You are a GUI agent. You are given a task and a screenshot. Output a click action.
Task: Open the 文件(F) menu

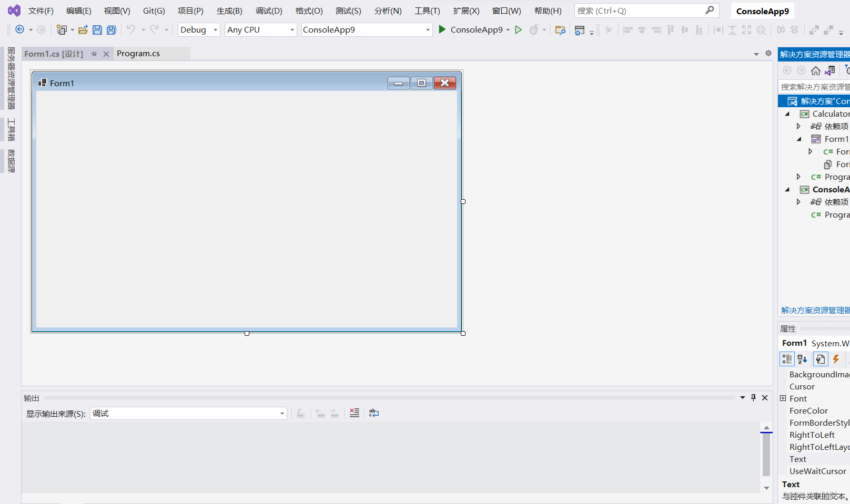[x=41, y=11]
